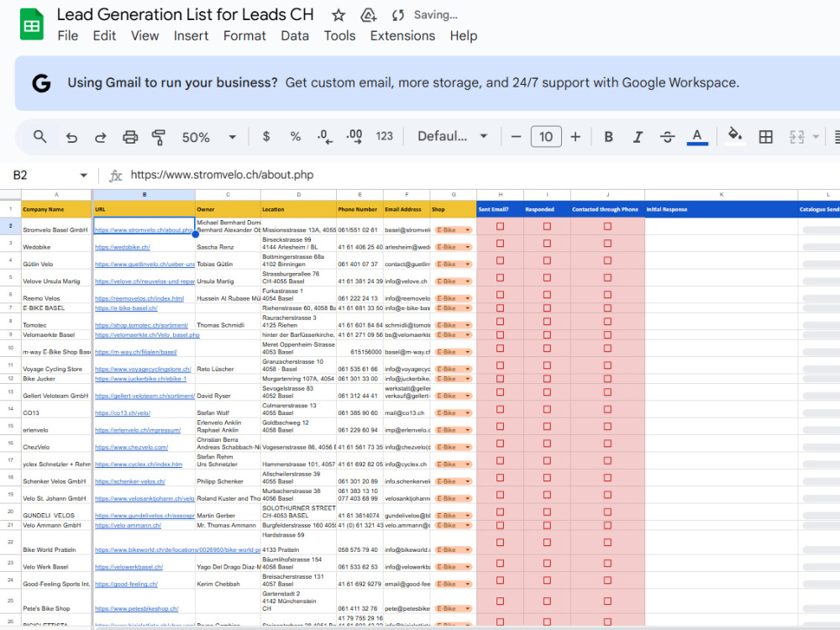This screenshot has height=630, width=840.
Task: Click the move to Drive folder icon
Action: [x=368, y=15]
